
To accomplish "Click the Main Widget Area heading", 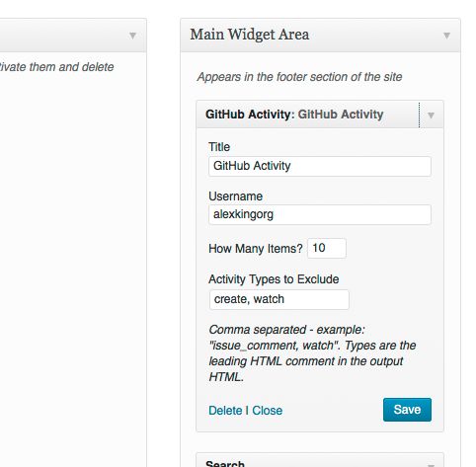I will [250, 35].
